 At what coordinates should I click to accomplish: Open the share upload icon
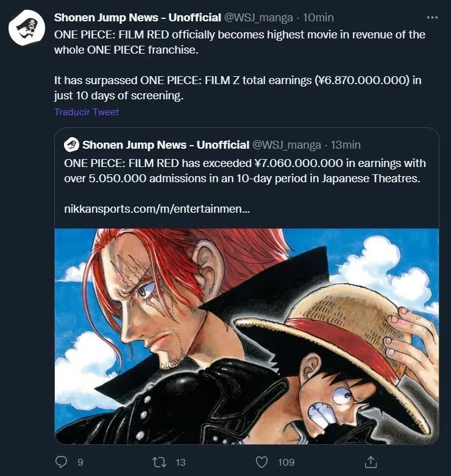371,462
